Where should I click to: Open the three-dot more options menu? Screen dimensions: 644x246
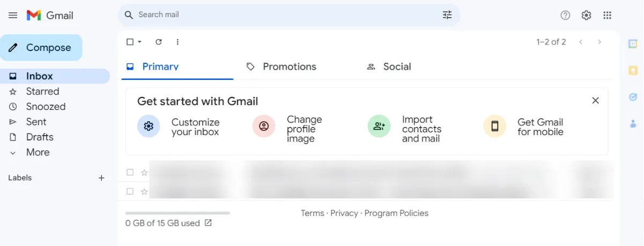[x=178, y=42]
